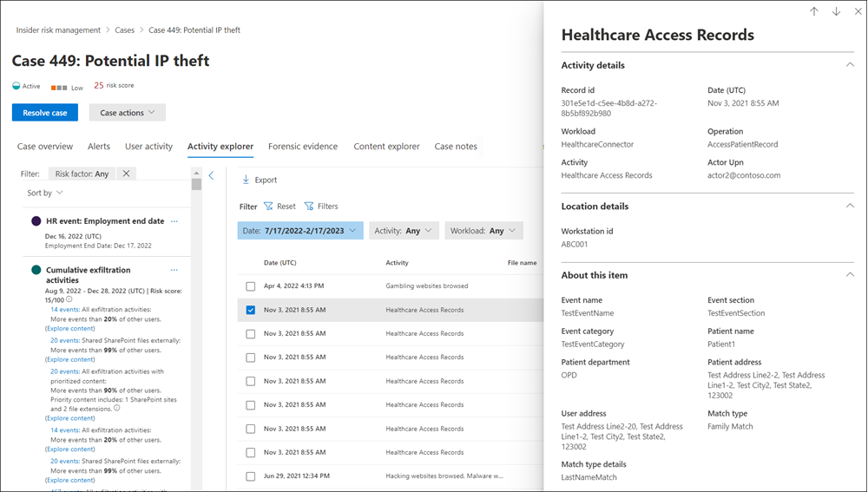Uncheck the selected Healthcare Access Records row
The width and height of the screenshot is (868, 492).
pyautogui.click(x=251, y=310)
